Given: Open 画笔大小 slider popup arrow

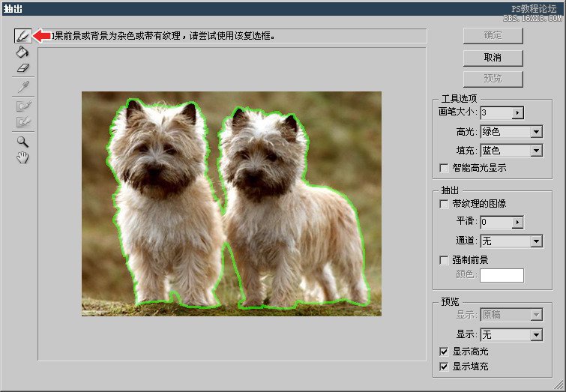Looking at the screenshot, I should (517, 113).
